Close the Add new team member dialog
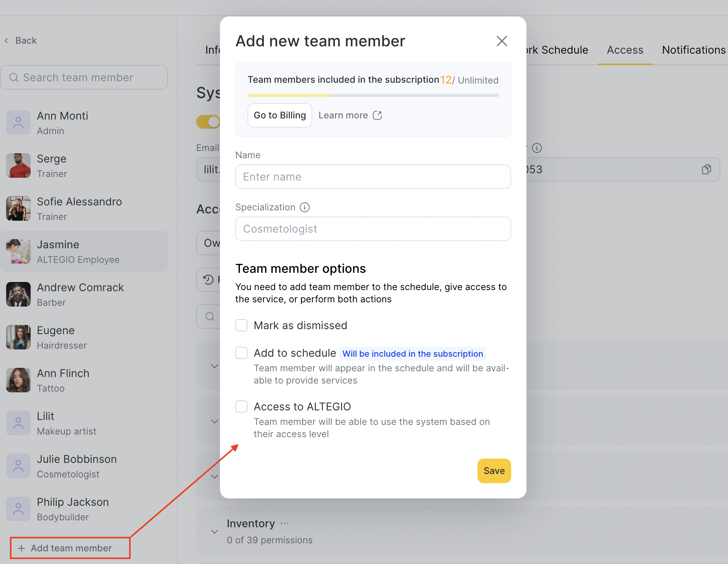 click(502, 41)
